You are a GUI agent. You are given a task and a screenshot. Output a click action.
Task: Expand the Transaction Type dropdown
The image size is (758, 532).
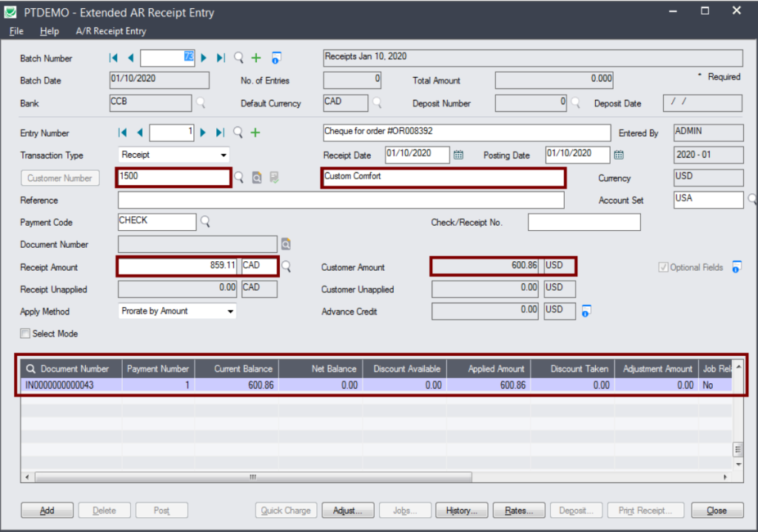pos(224,155)
